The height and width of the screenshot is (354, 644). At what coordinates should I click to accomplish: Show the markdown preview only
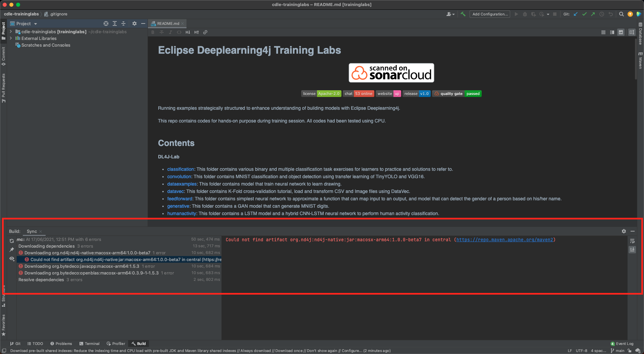pyautogui.click(x=621, y=32)
